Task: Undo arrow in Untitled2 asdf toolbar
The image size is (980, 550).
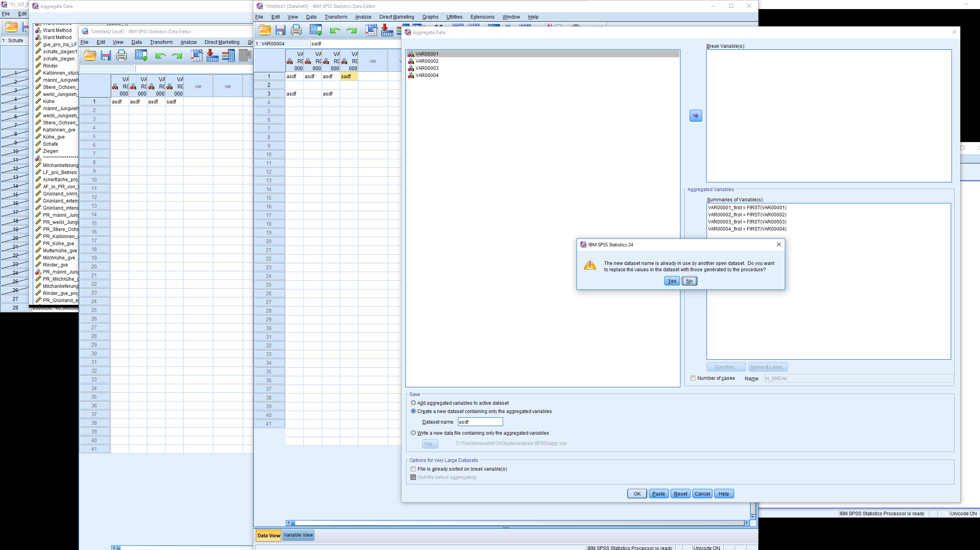Action: (x=160, y=56)
